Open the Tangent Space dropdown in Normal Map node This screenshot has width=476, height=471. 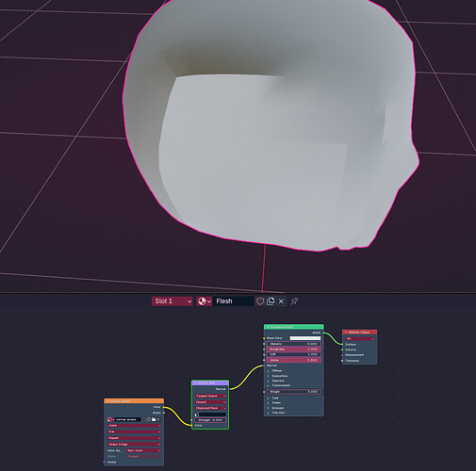[210, 396]
